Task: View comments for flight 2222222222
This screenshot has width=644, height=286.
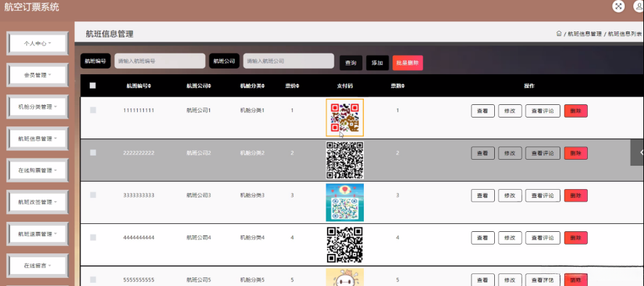Action: pyautogui.click(x=542, y=153)
